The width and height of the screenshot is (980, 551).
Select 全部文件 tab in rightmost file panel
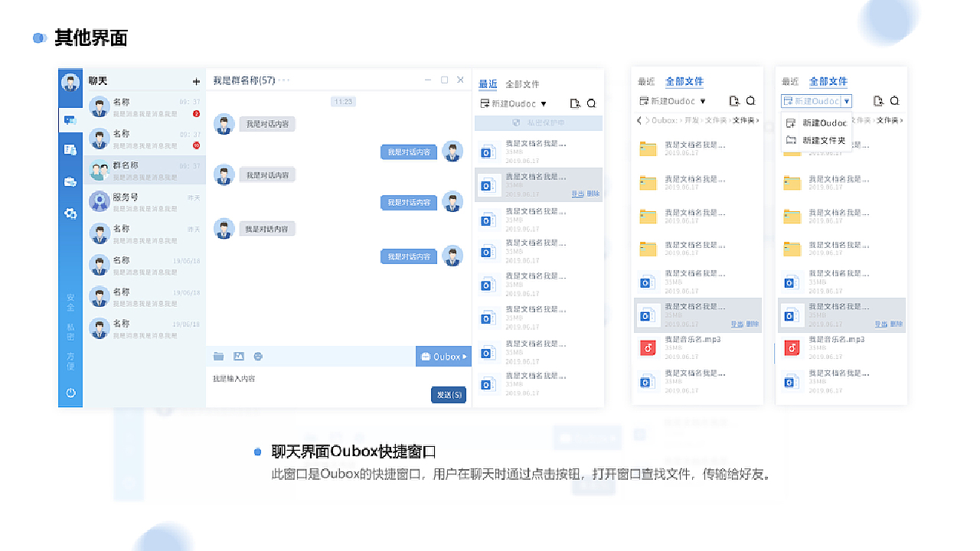(828, 81)
